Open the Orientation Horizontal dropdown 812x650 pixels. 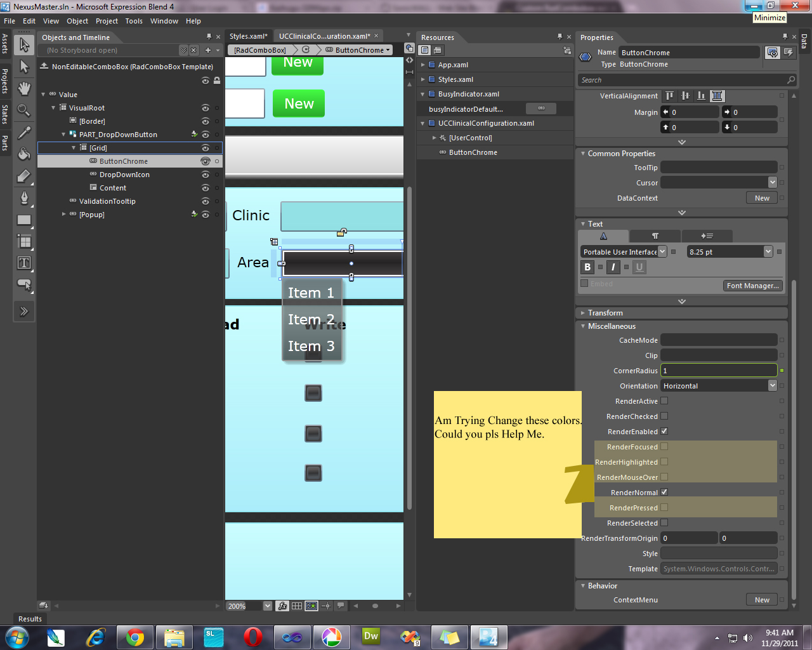(772, 385)
